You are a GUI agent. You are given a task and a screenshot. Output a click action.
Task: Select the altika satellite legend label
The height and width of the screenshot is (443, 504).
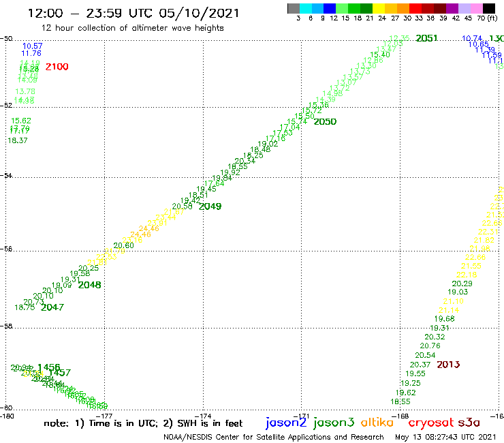[377, 422]
